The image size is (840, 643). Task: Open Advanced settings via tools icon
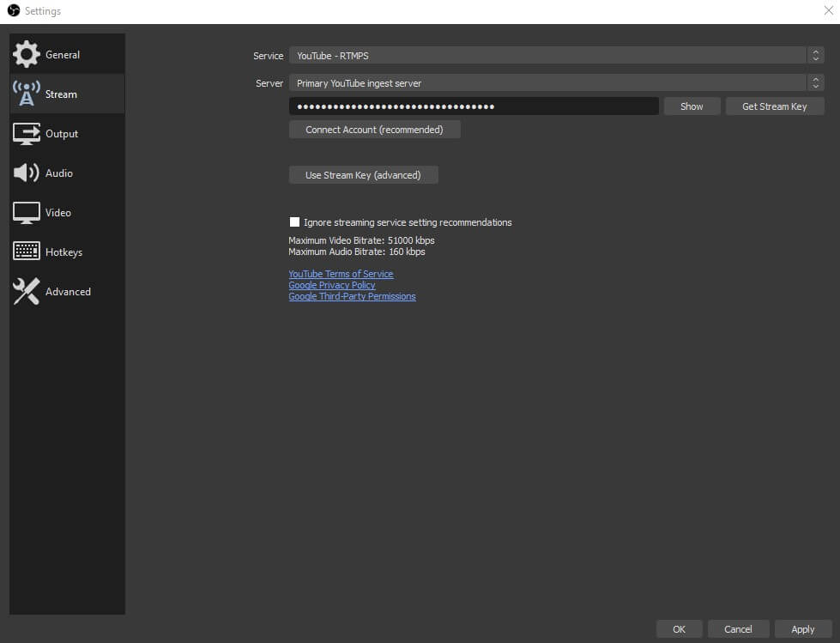coord(27,291)
